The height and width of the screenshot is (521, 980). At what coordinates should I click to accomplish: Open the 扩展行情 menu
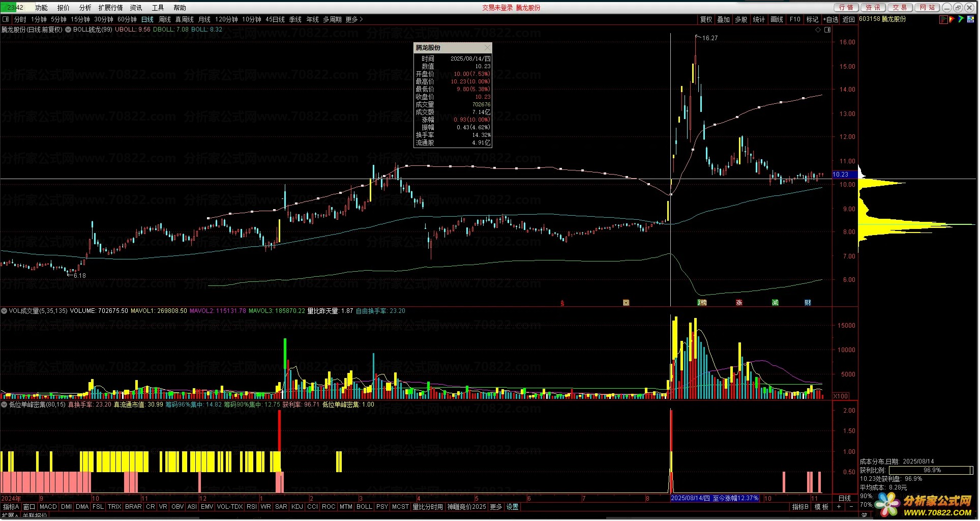pos(110,8)
